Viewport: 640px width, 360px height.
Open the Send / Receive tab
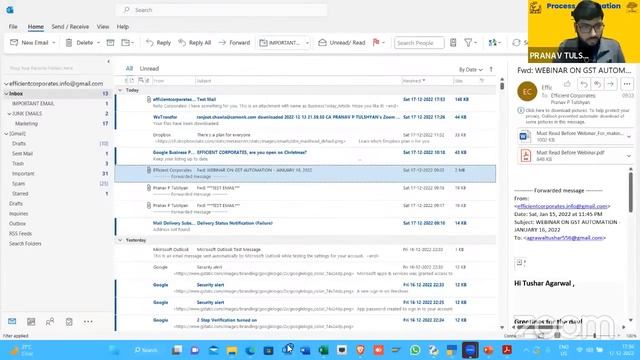coord(70,27)
